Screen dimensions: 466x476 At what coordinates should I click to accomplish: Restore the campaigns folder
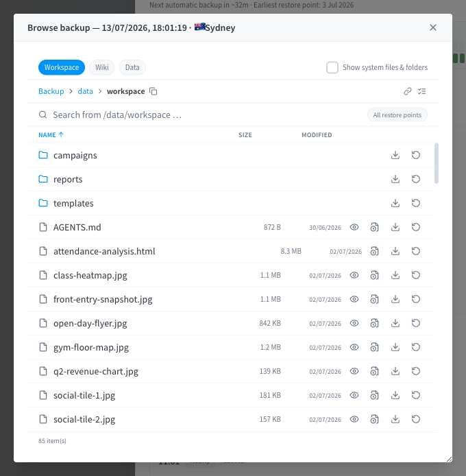[416, 155]
